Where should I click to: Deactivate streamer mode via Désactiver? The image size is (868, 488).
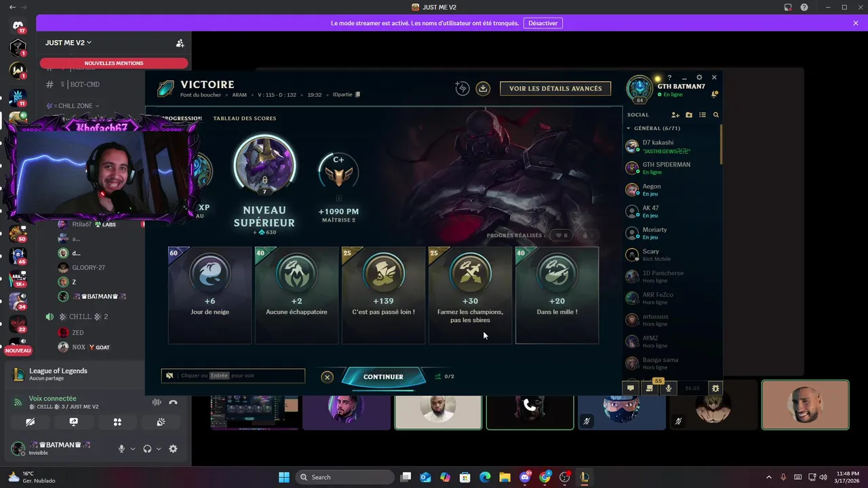click(x=542, y=23)
